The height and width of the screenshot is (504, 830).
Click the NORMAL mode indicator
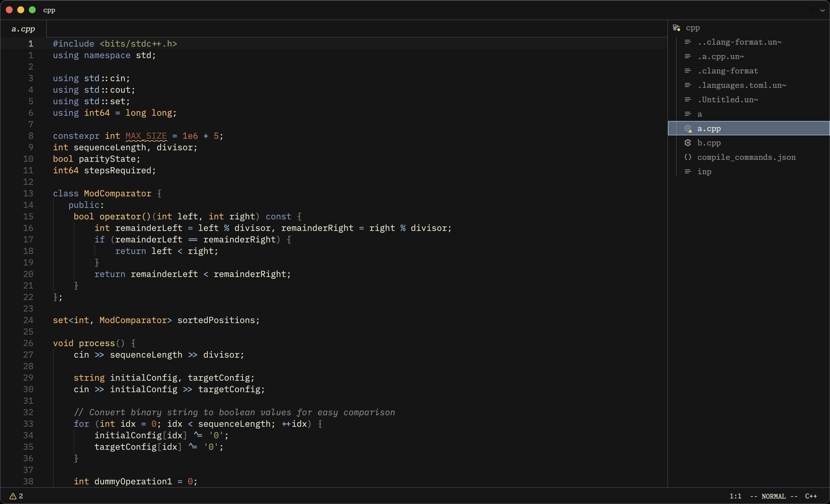[x=774, y=496]
